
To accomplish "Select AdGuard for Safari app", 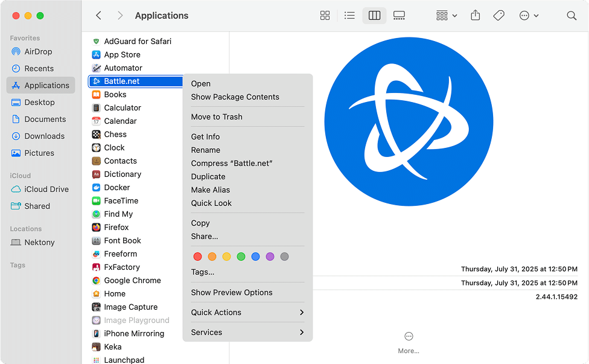I will [x=132, y=41].
